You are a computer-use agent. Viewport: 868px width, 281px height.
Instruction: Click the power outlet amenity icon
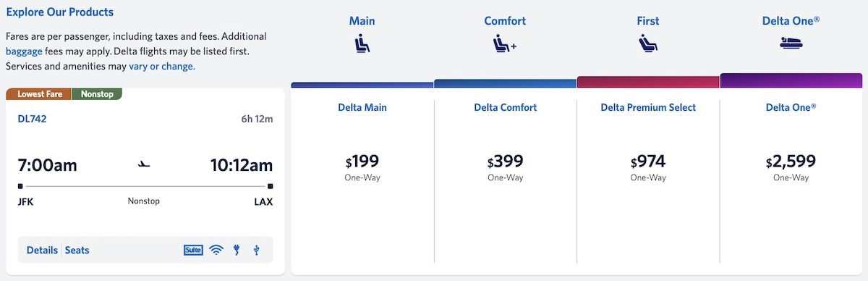point(237,251)
